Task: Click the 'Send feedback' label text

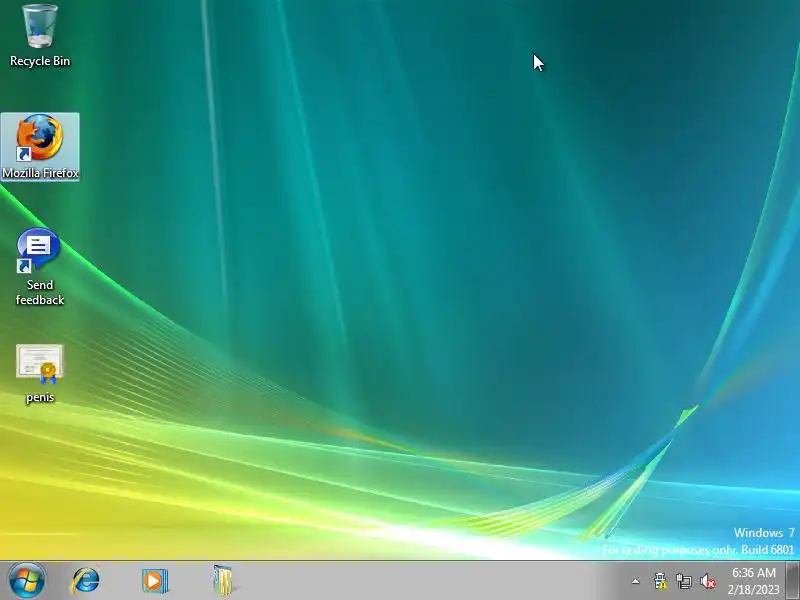Action: click(40, 292)
